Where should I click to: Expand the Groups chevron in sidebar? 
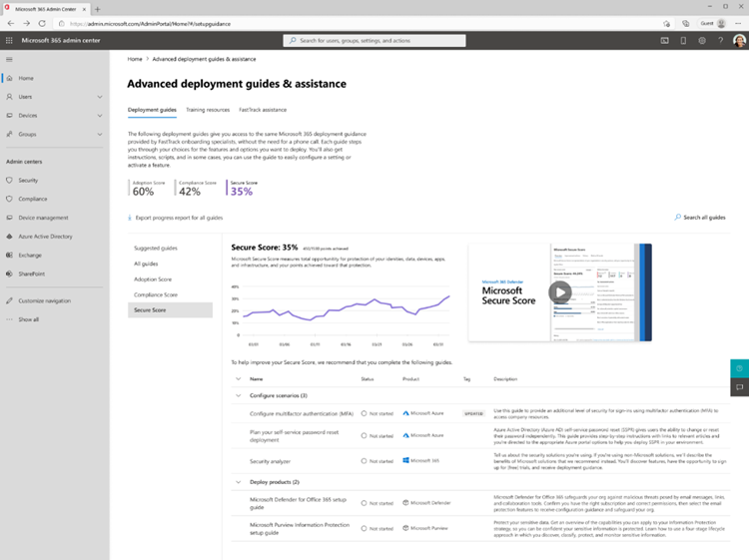click(x=99, y=134)
